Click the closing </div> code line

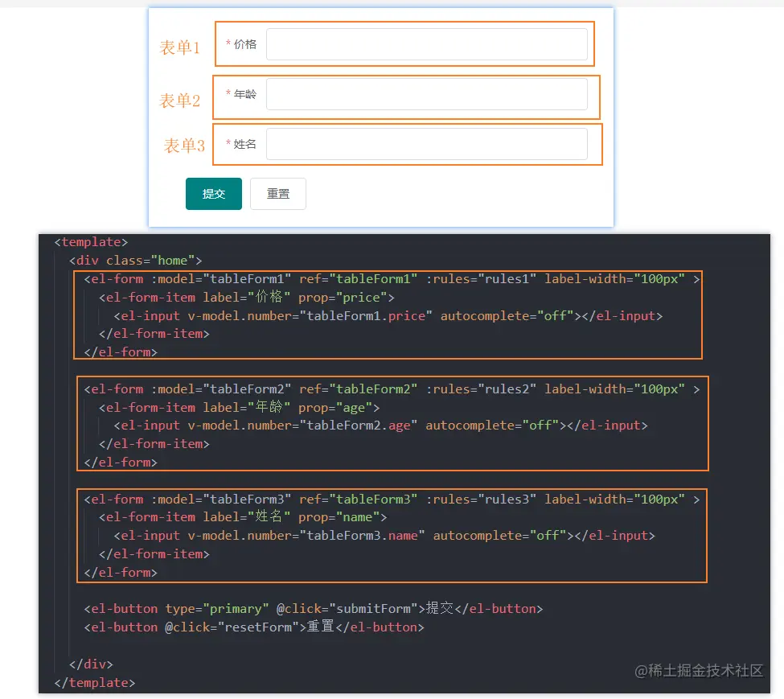(91, 664)
